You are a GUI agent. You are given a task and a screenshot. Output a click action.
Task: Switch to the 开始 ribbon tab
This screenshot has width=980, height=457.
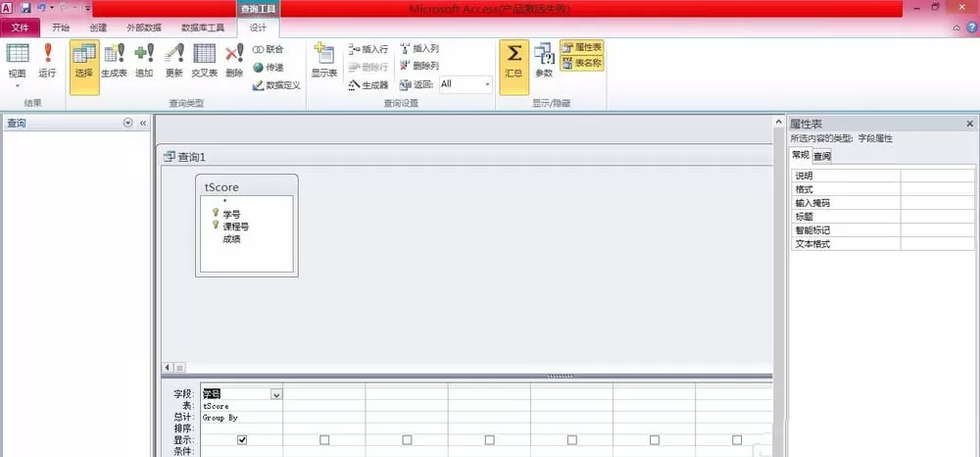pos(61,27)
